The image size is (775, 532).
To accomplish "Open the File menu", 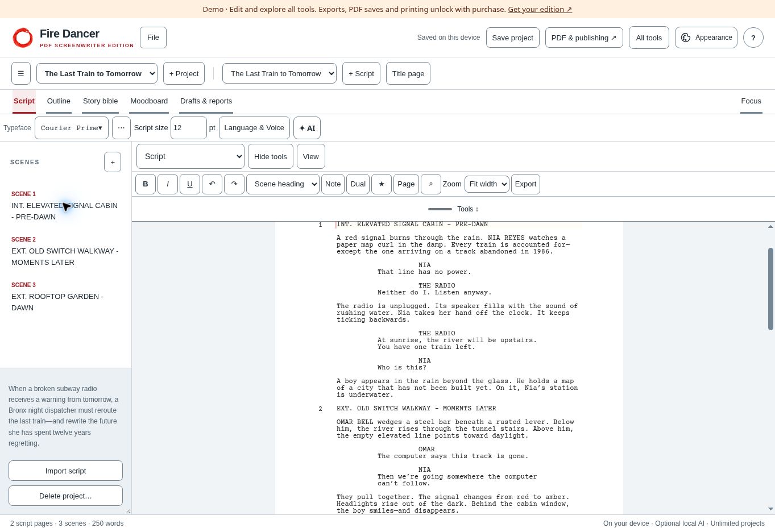I will 153,38.
